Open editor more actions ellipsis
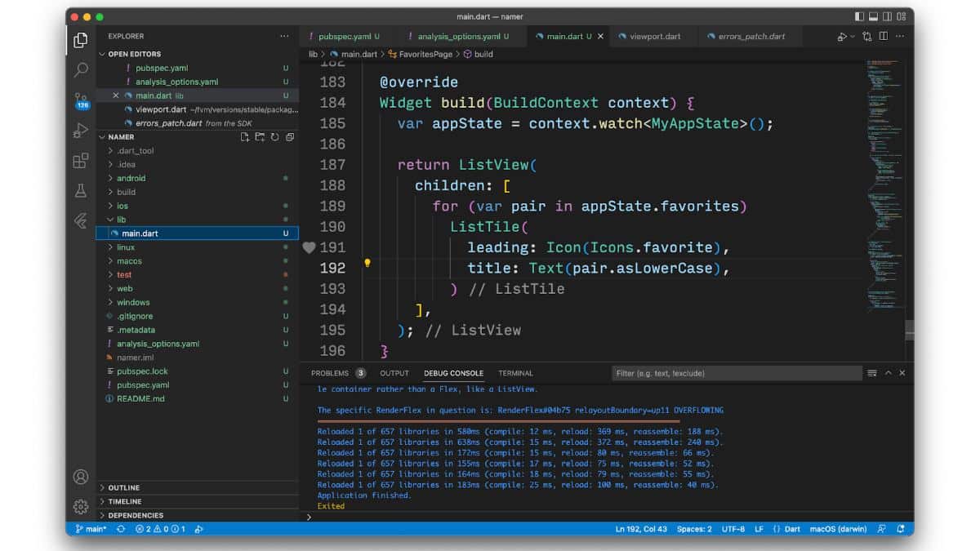The height and width of the screenshot is (551, 980). coord(902,37)
